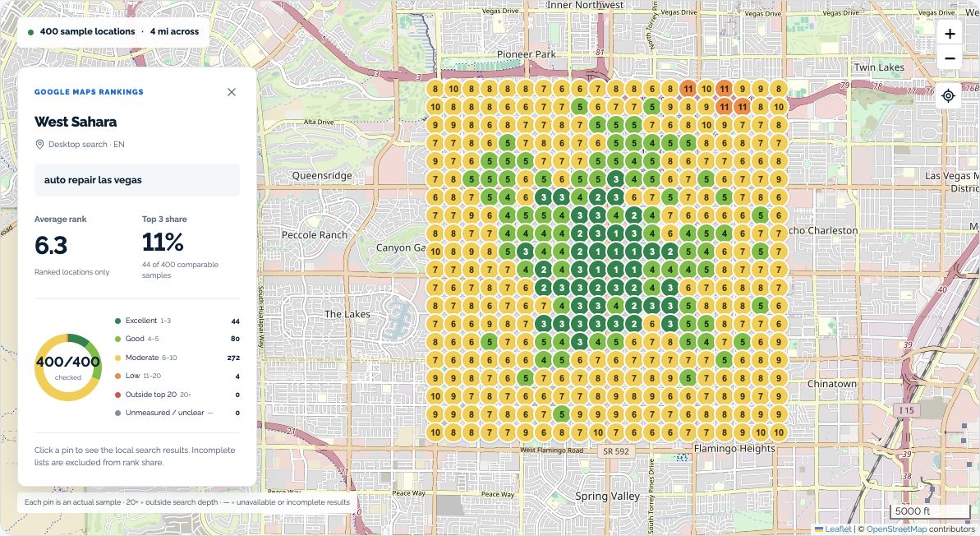Click the orange Low legend dot

click(x=117, y=376)
